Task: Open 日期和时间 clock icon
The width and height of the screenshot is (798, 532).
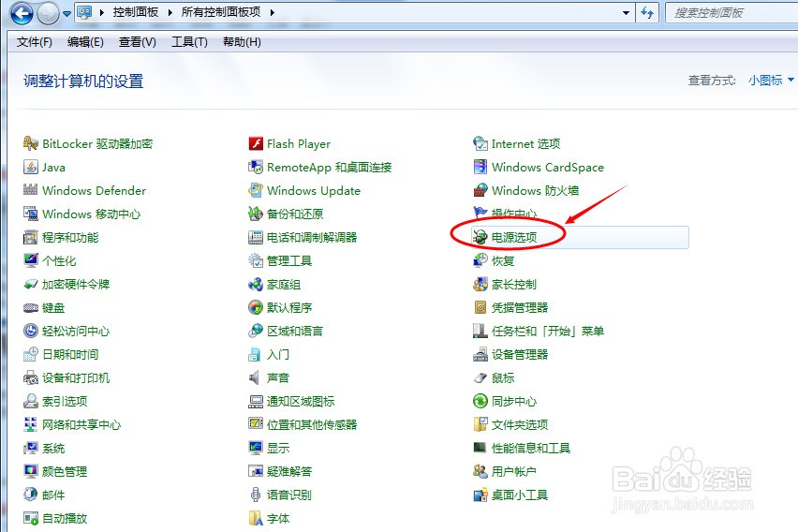Action: pos(31,354)
